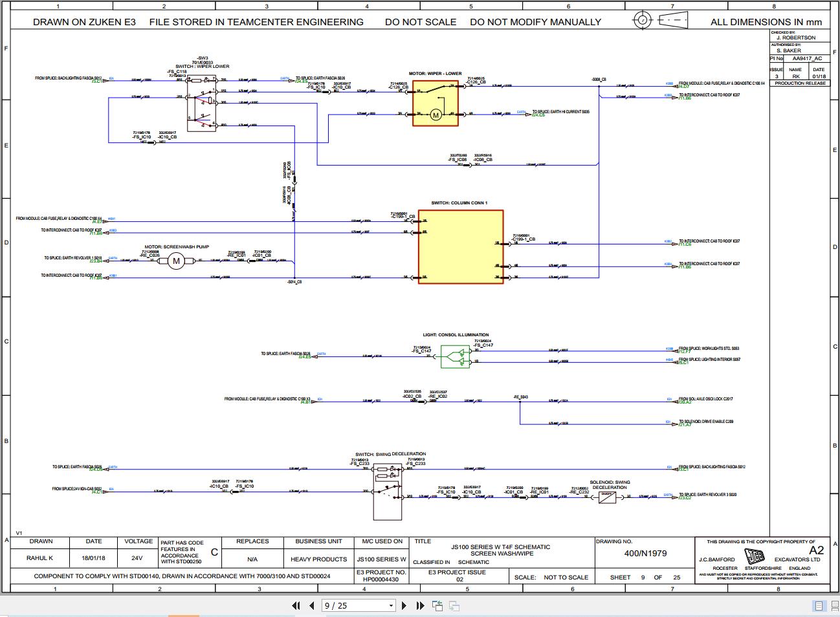Click the 'HP00004430' E3 project number

point(381,579)
